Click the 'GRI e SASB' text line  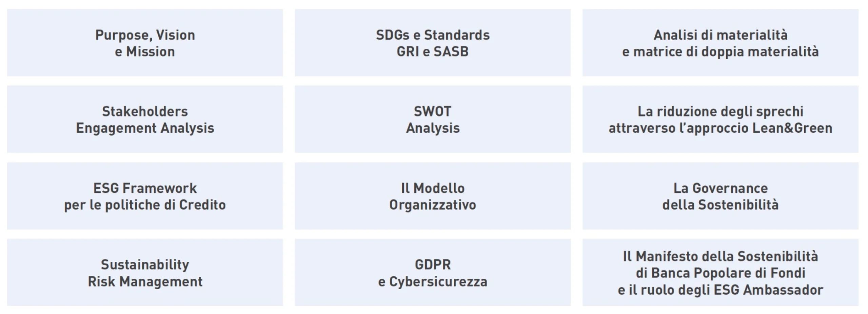(x=433, y=52)
